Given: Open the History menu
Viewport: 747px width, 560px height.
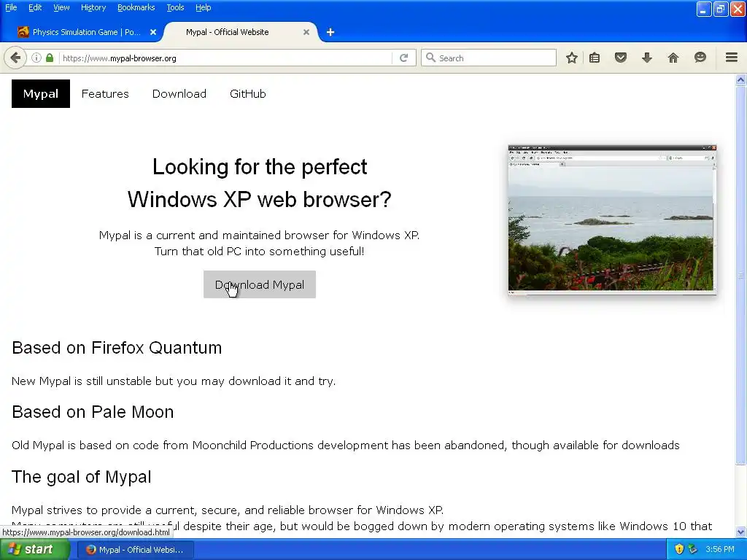Looking at the screenshot, I should click(93, 7).
